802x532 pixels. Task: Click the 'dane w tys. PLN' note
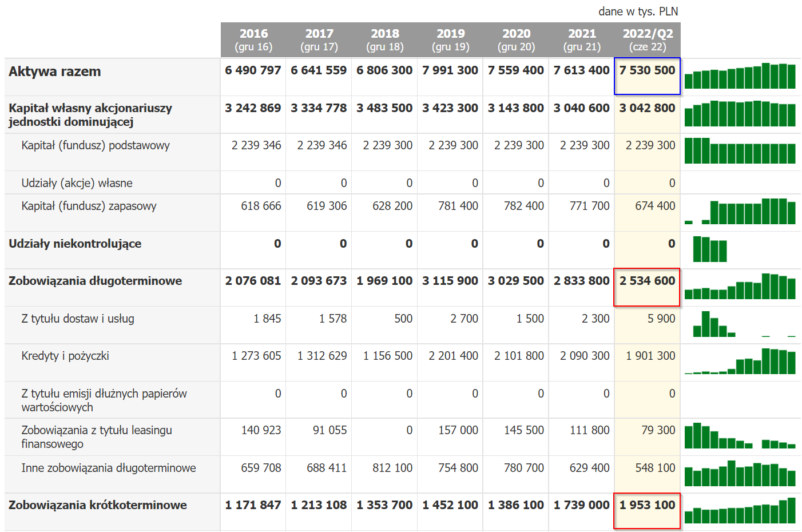pyautogui.click(x=638, y=11)
